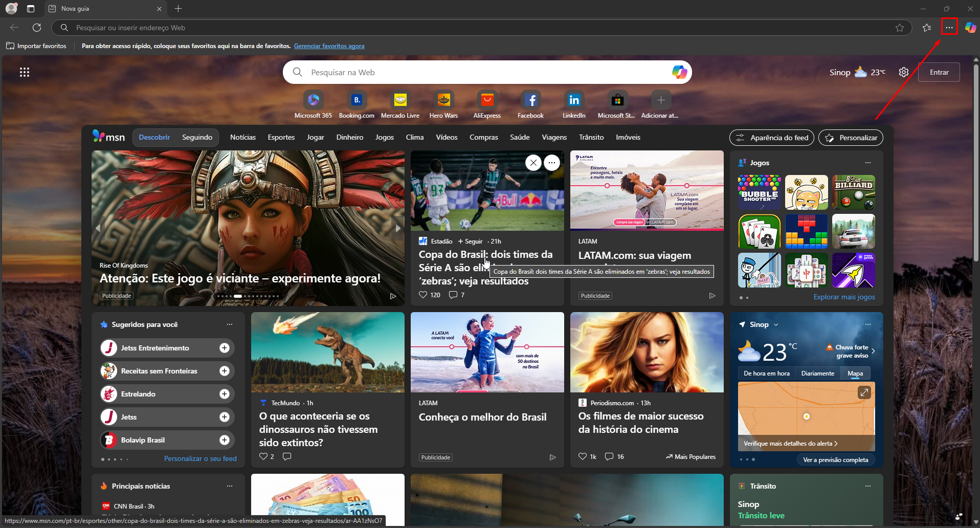
Task: Switch to the Seguindo feed tab
Action: click(197, 137)
